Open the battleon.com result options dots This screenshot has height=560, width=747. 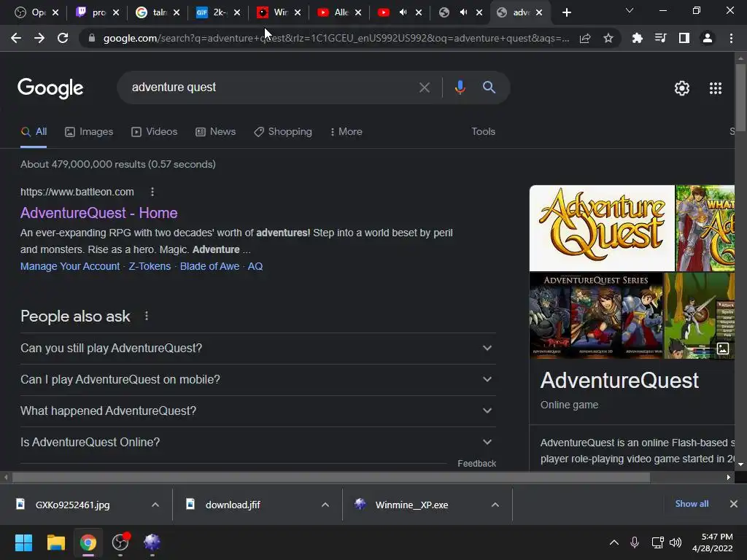(x=152, y=192)
